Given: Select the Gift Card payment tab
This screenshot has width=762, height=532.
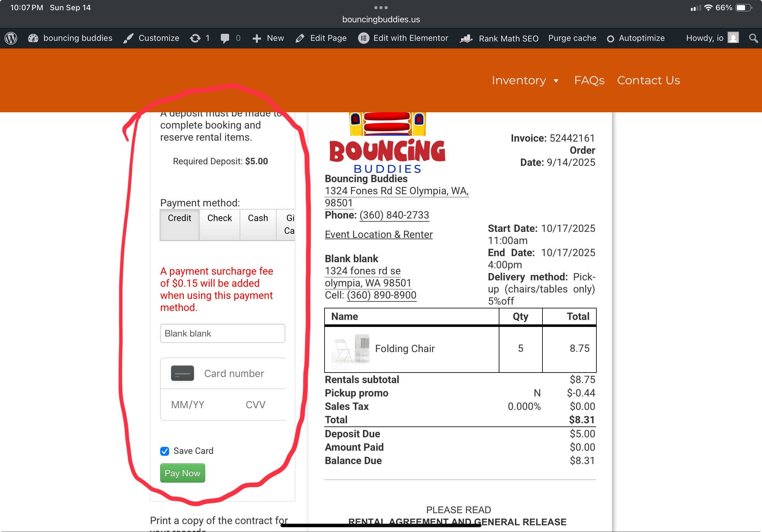Looking at the screenshot, I should point(286,225).
